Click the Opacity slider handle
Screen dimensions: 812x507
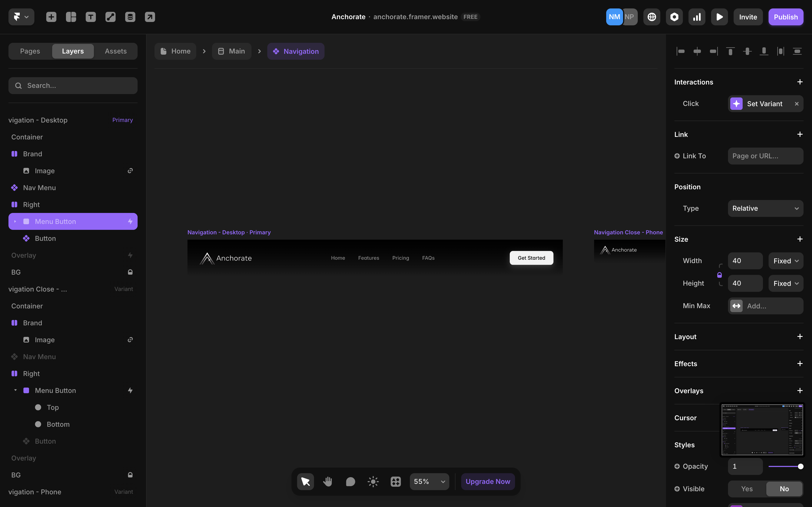coord(801,466)
